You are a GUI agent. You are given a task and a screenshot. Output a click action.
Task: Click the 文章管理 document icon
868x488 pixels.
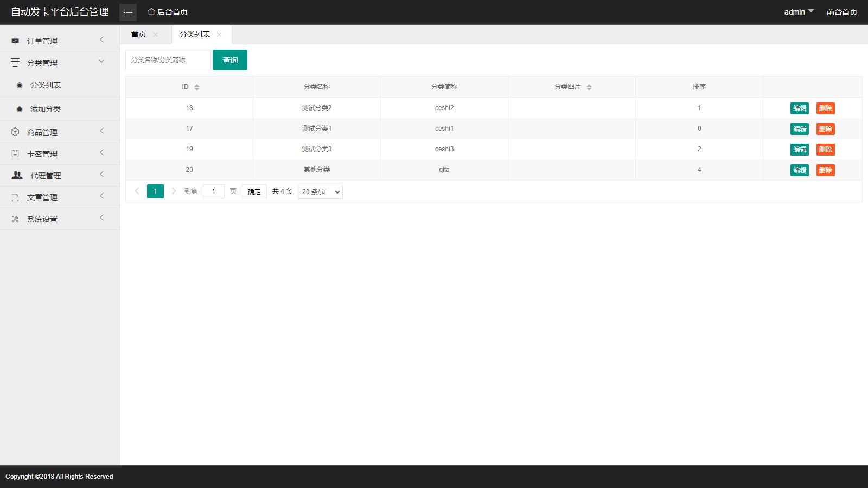15,197
